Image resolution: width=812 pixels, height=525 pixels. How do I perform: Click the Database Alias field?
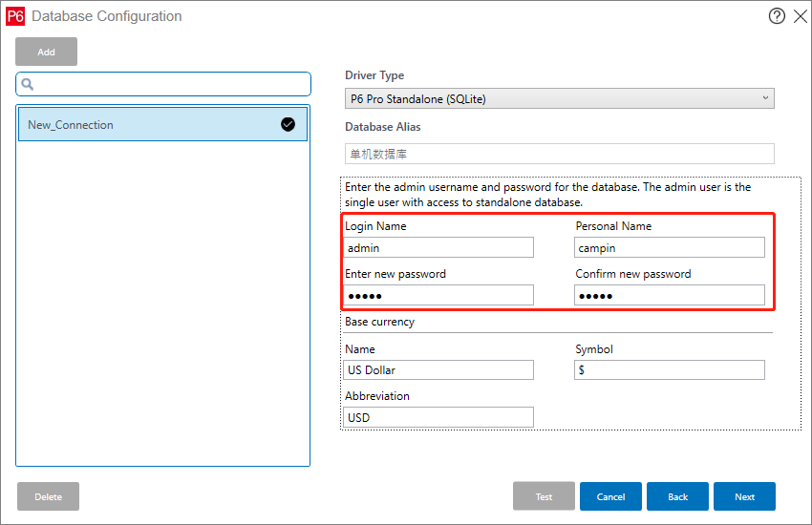[x=559, y=154]
